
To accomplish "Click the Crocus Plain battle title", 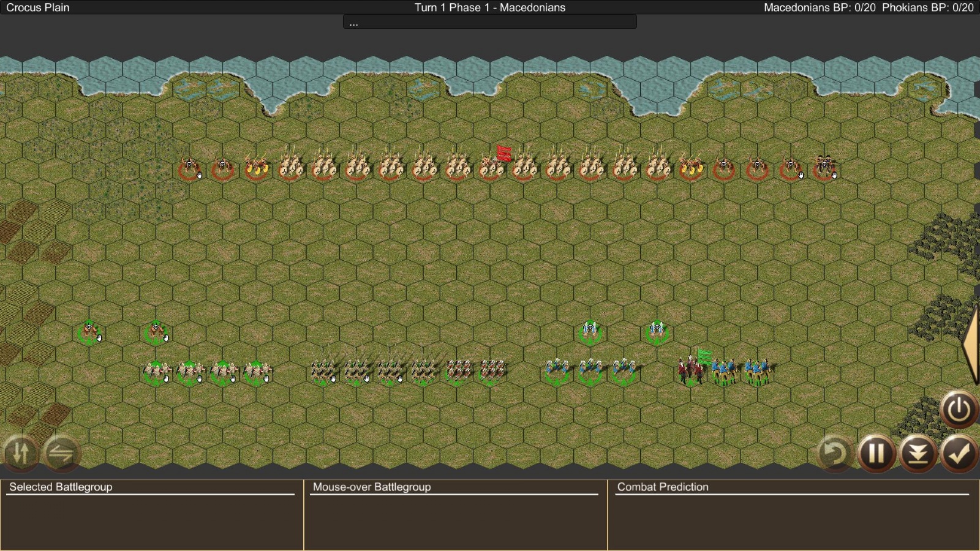I will tap(38, 7).
